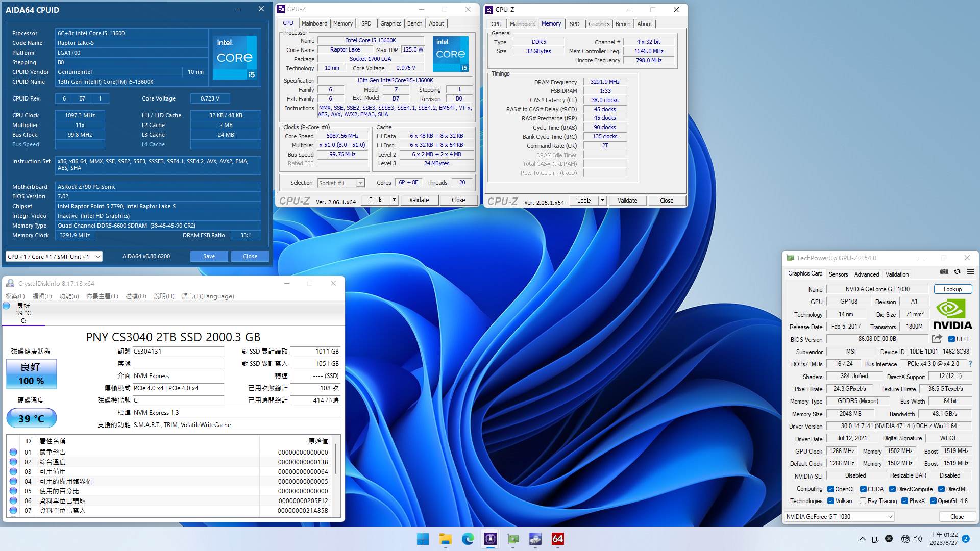Toggle the OpenCL checkbox
Image resolution: width=980 pixels, height=551 pixels.
pyautogui.click(x=830, y=489)
